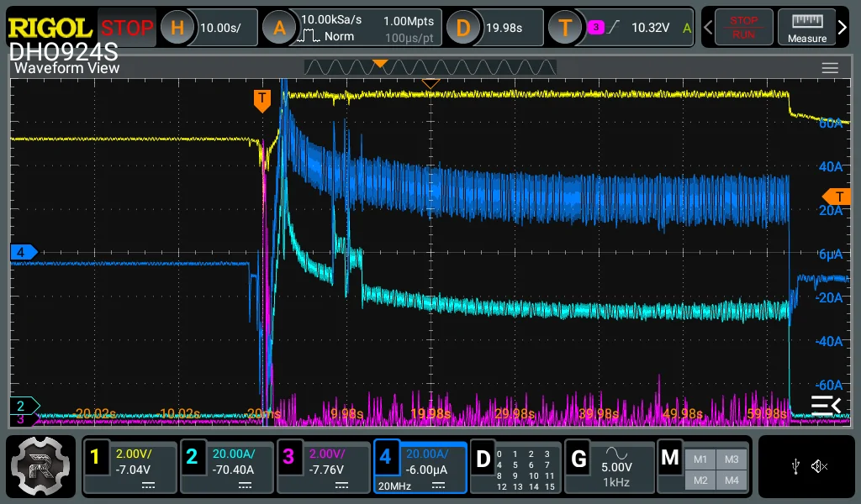Click channel 4 20MHz bandwidth limit label
This screenshot has height=504, width=861.
pyautogui.click(x=394, y=486)
